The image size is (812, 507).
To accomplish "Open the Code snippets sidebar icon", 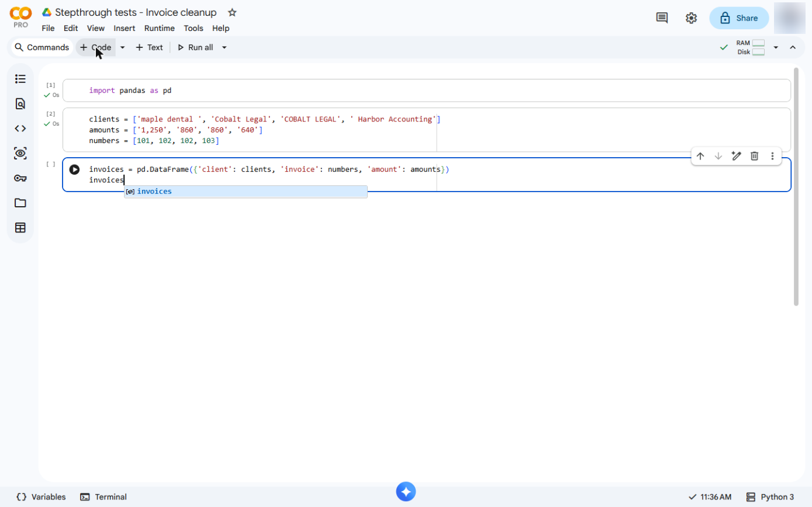I will coord(20,129).
